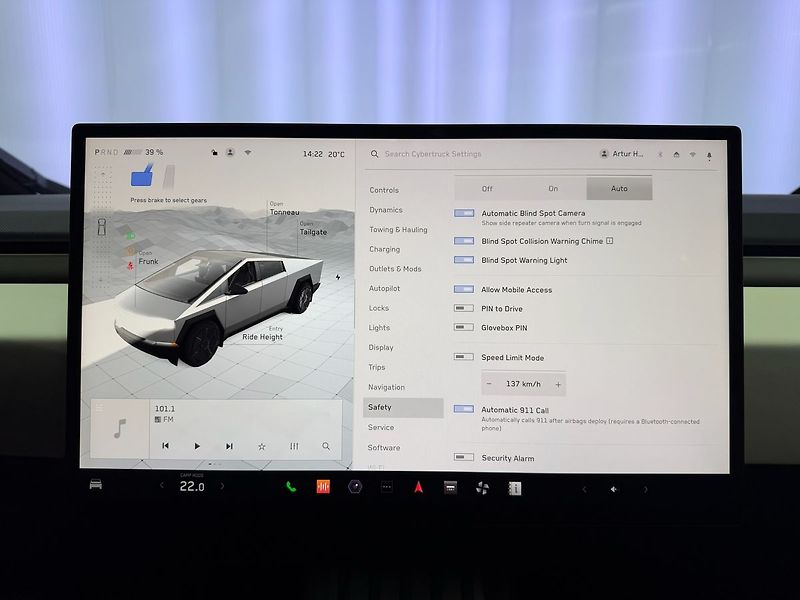The height and width of the screenshot is (600, 800).
Task: Open driver profile icon beside the lock
Action: pos(230,152)
